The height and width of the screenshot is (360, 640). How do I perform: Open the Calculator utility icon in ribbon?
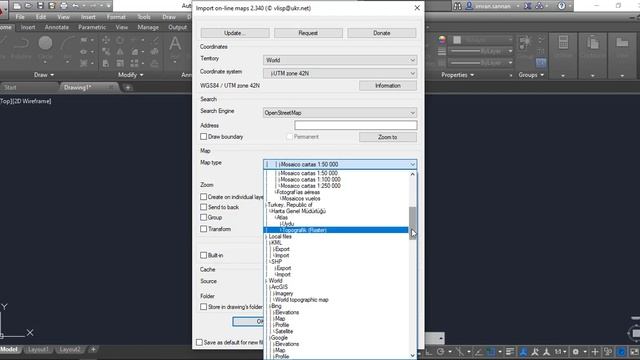tap(563, 42)
